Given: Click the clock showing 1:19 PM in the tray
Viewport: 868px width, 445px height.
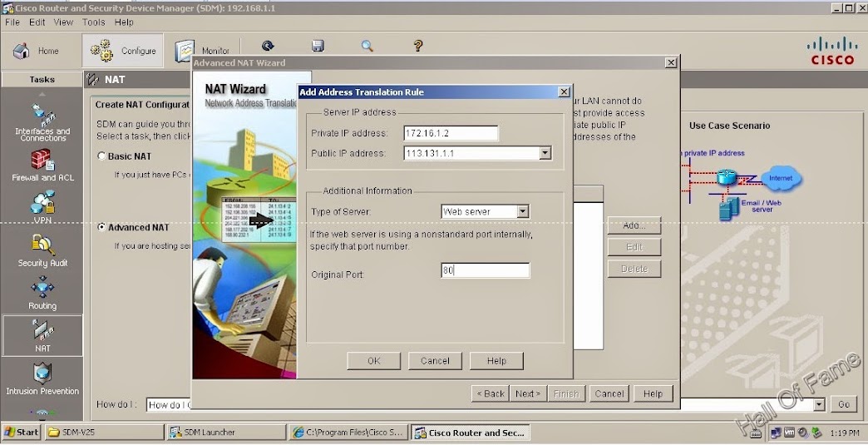Looking at the screenshot, I should 845,433.
